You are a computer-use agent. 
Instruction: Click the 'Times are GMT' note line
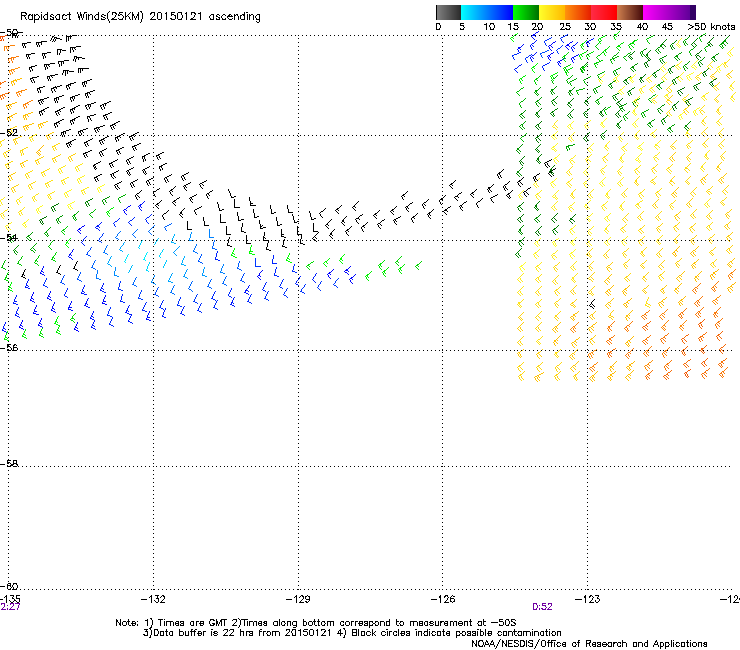click(316, 623)
